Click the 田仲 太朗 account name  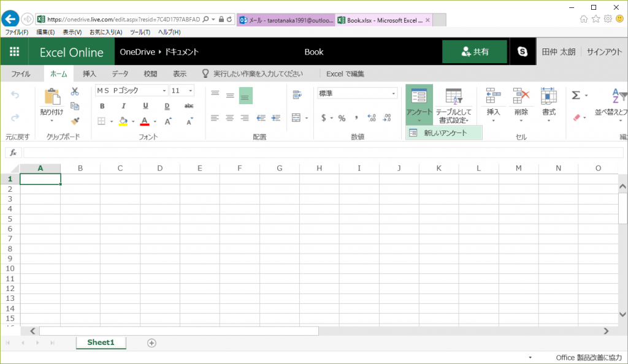pos(559,51)
